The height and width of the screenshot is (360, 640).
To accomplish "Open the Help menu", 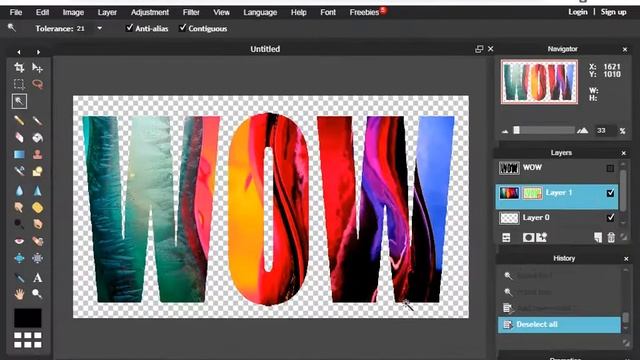I will click(299, 12).
